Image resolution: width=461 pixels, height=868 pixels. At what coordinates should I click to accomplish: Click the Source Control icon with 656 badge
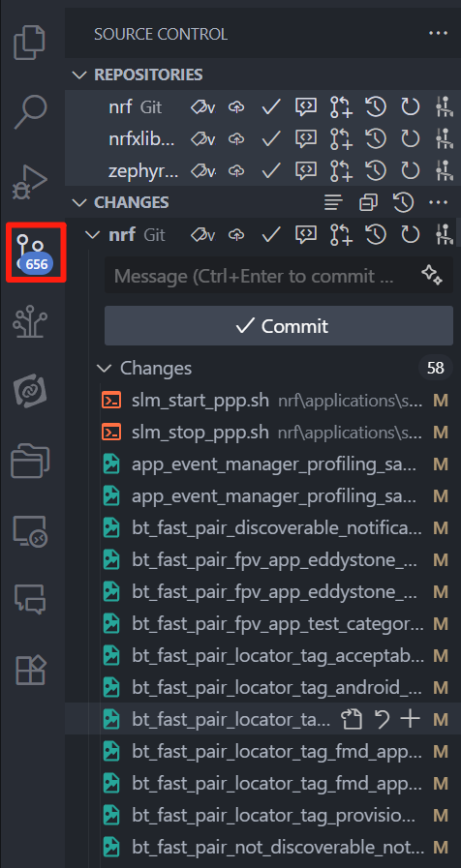36,253
